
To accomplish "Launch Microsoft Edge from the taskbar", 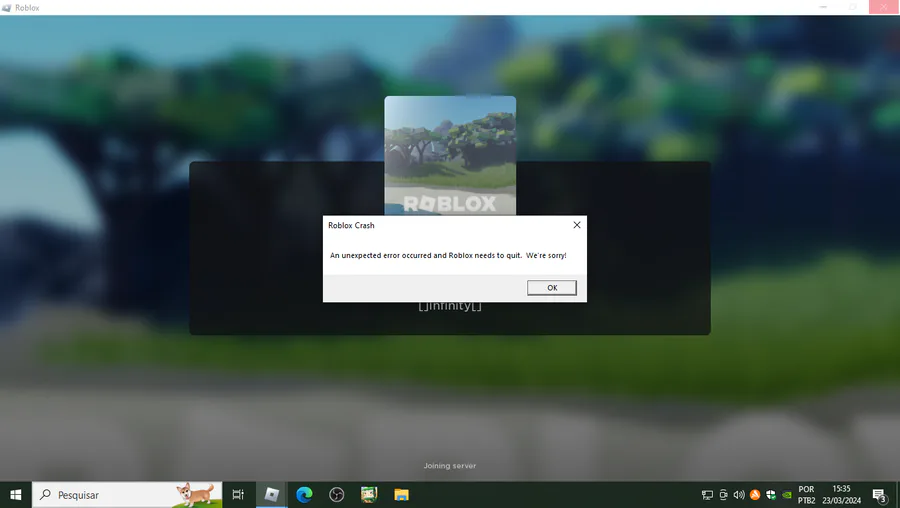I will coord(304,495).
